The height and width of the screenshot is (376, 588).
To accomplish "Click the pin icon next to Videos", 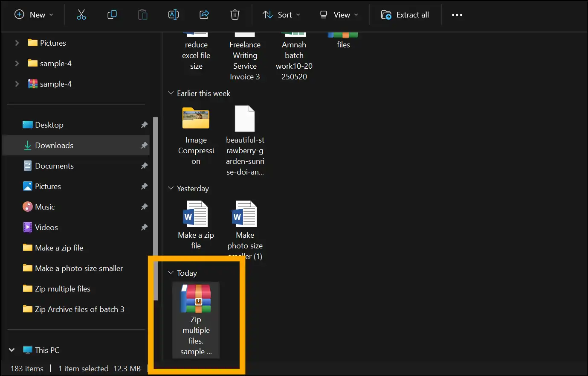I will click(x=144, y=227).
